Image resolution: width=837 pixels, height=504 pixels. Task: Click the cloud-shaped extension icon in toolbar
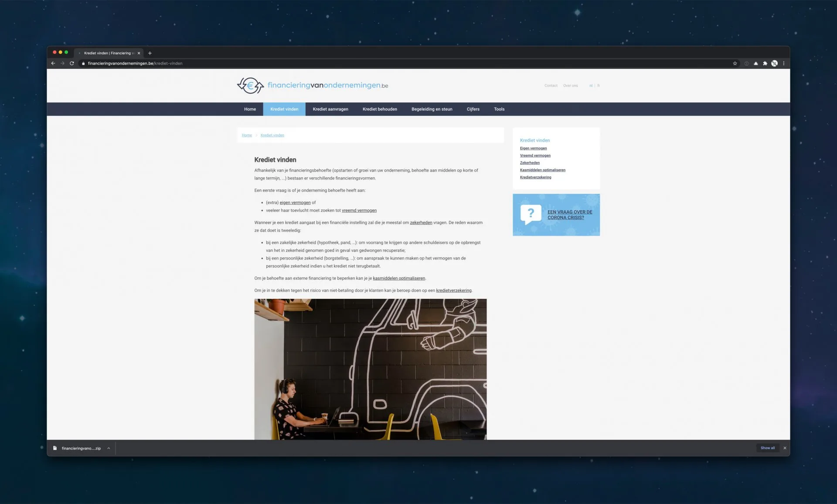[x=756, y=64]
